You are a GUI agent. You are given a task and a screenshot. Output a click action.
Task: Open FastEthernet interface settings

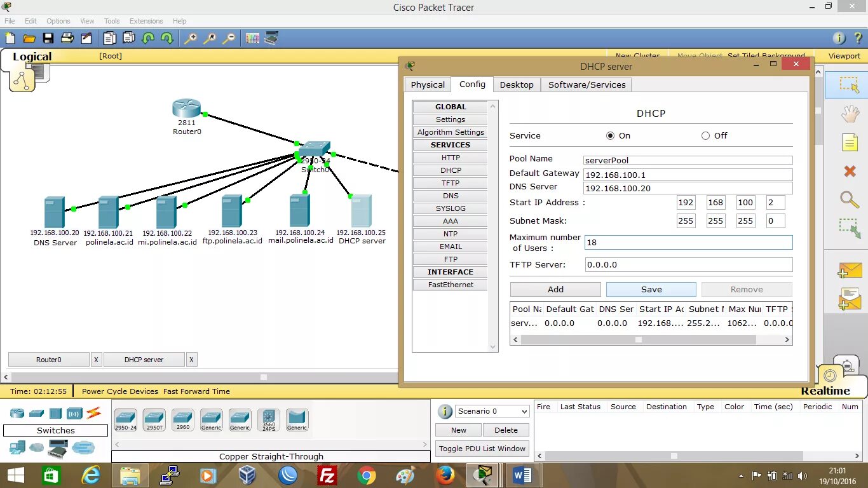pyautogui.click(x=451, y=285)
